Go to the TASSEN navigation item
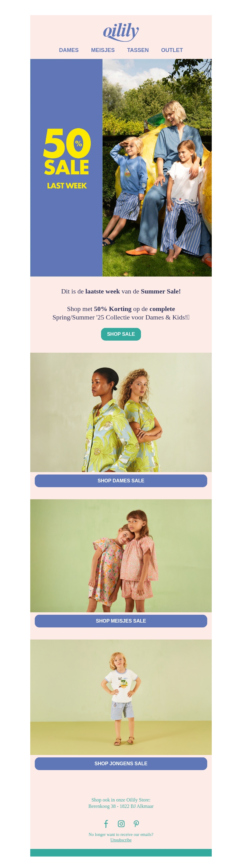 click(138, 50)
